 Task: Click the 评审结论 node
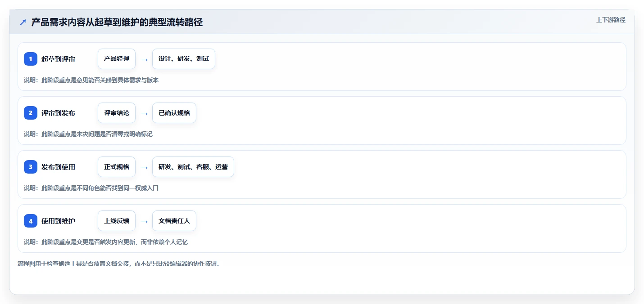pyautogui.click(x=117, y=113)
